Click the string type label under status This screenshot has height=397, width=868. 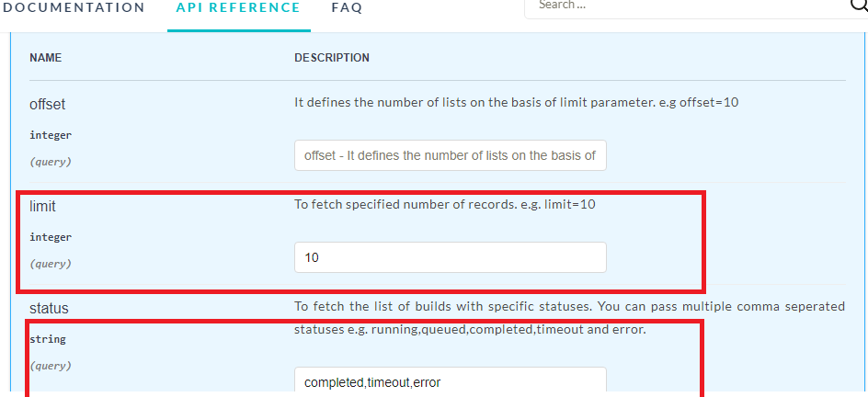pos(48,339)
